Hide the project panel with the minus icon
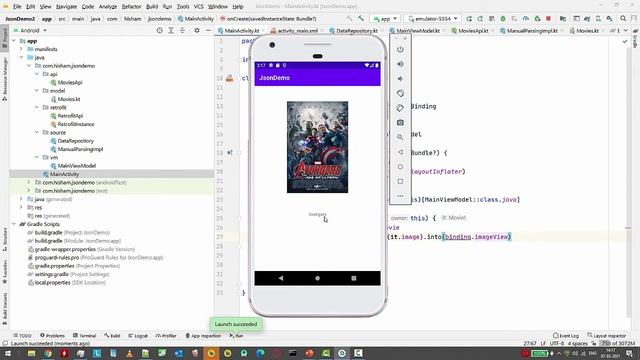Screen dimensions: 640x360 (x=208, y=30)
